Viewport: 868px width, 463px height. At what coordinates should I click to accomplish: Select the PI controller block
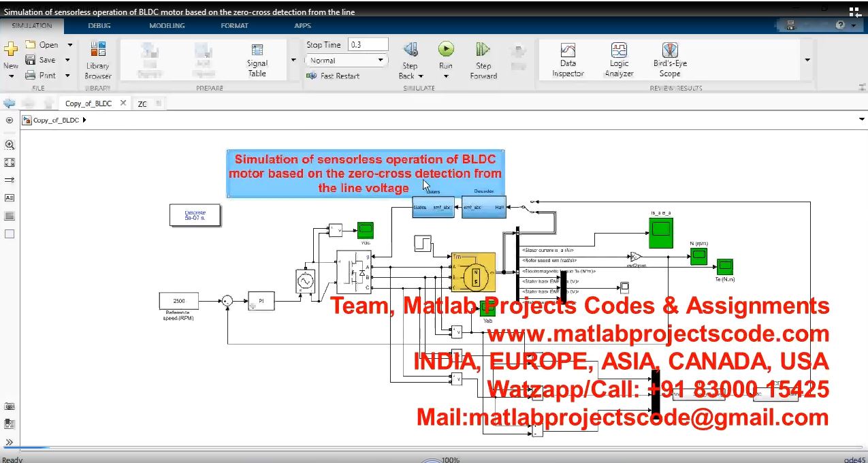point(261,300)
